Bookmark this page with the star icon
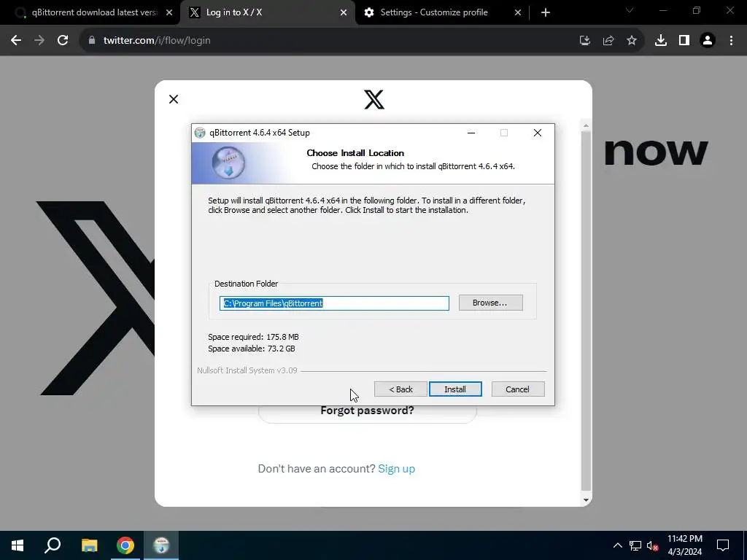This screenshot has height=560, width=747. point(632,41)
